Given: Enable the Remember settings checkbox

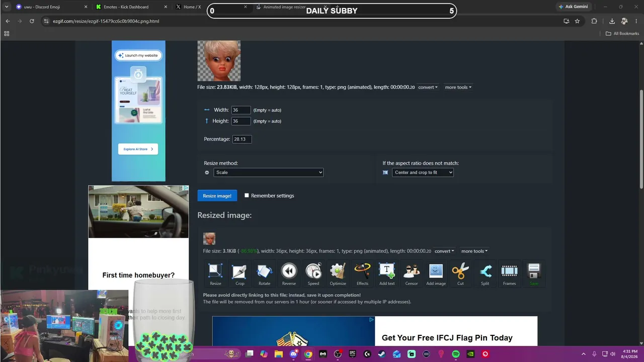Looking at the screenshot, I should 247,196.
